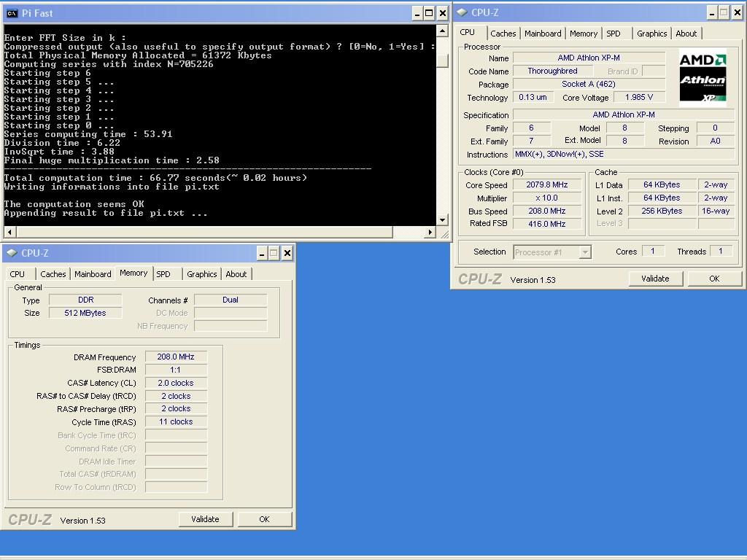
Task: Switch to the Memory tab in the top-right CPU-Z window
Action: (583, 34)
